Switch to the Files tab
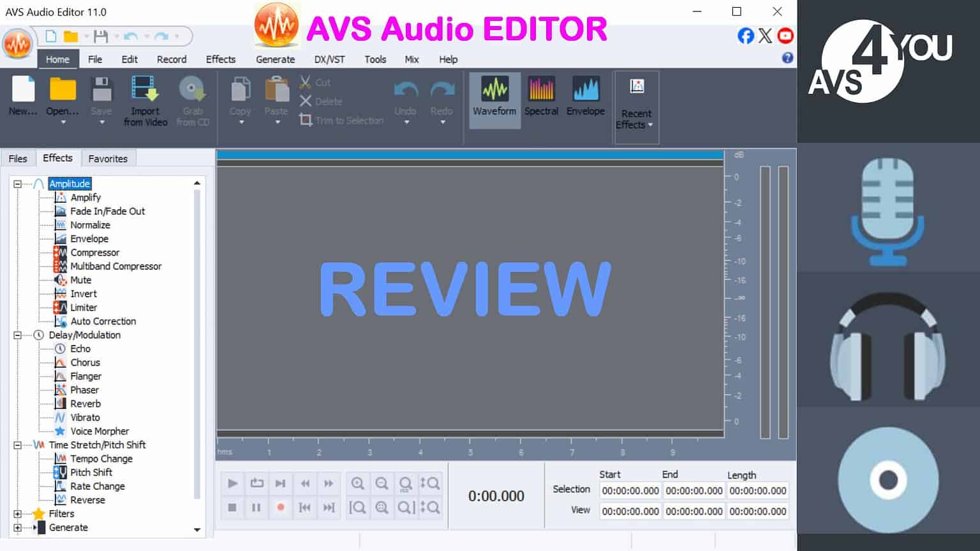The height and width of the screenshot is (551, 980). click(18, 158)
